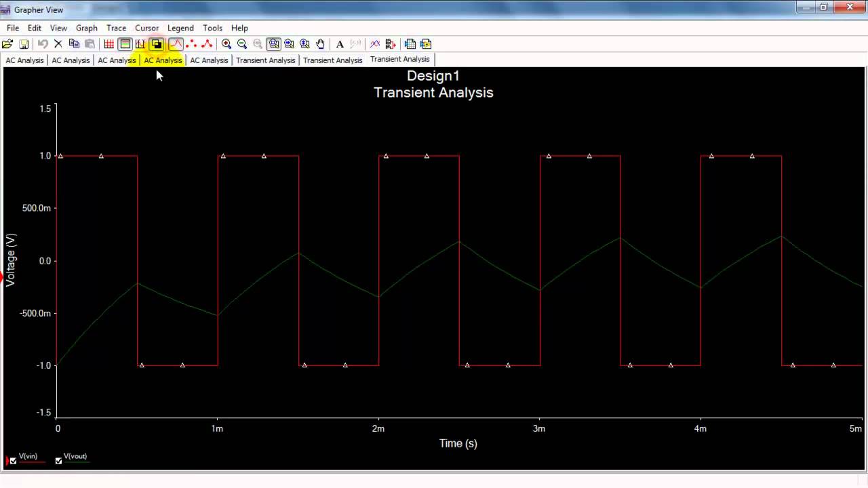Click the Transient Analysis graph subtitle
This screenshot has height=488, width=868.
coord(433,92)
